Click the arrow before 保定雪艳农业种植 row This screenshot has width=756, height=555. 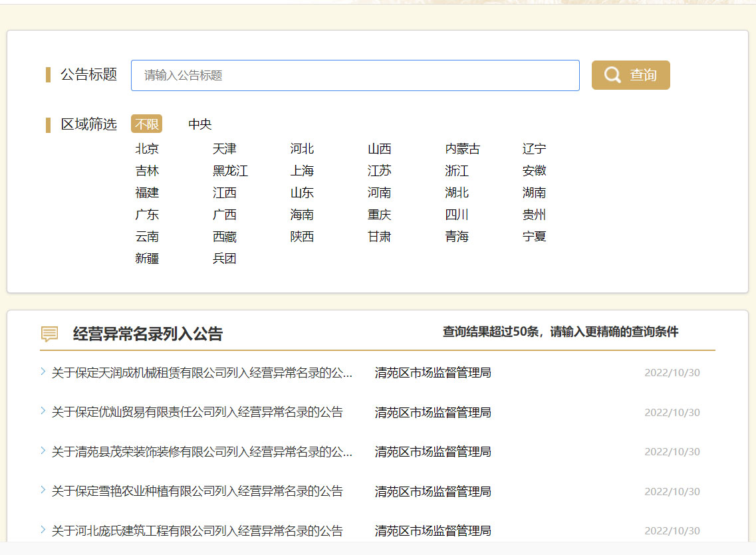43,489
